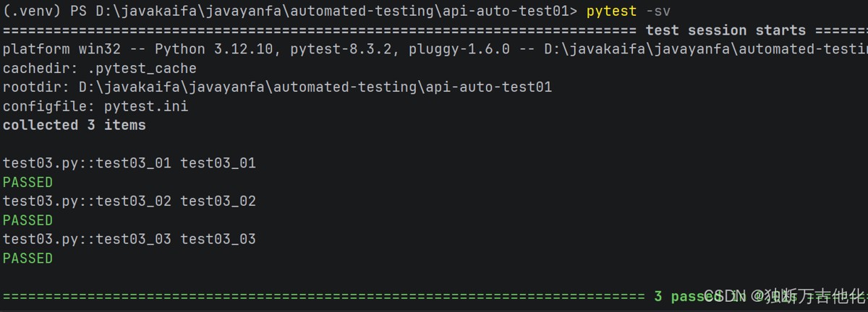Click PASSED result under test03_02
The height and width of the screenshot is (312, 868).
click(x=27, y=220)
